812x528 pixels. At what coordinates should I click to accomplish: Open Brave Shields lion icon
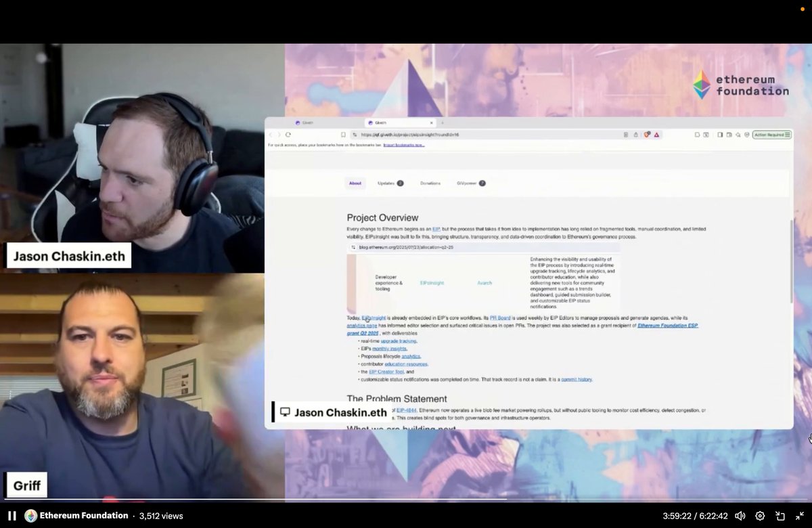[x=647, y=135]
